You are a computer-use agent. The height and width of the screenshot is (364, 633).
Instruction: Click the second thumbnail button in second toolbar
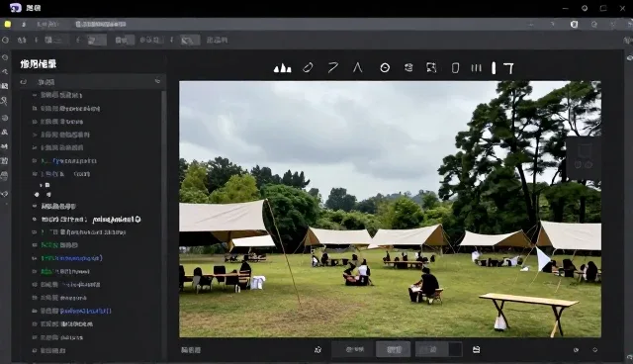tap(190, 40)
